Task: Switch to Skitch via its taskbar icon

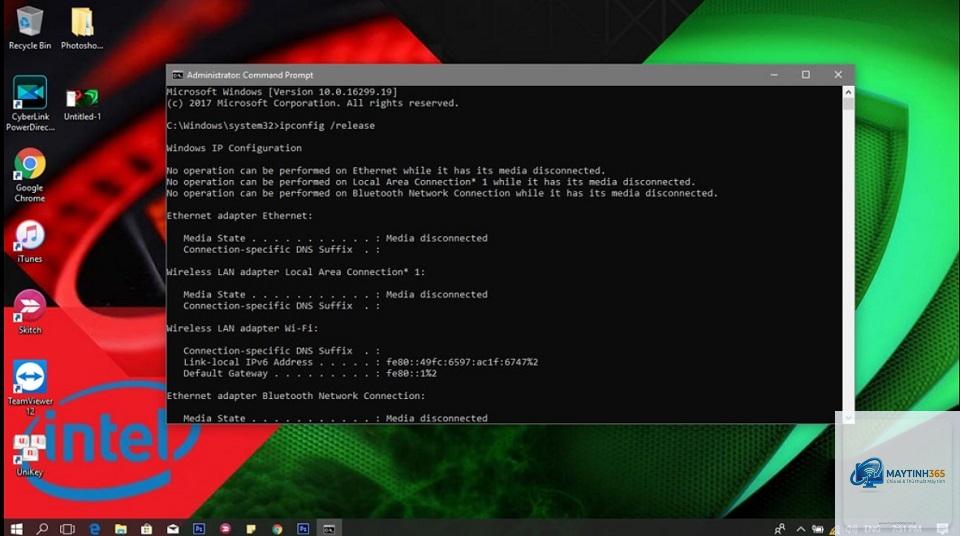Action: pos(225,529)
